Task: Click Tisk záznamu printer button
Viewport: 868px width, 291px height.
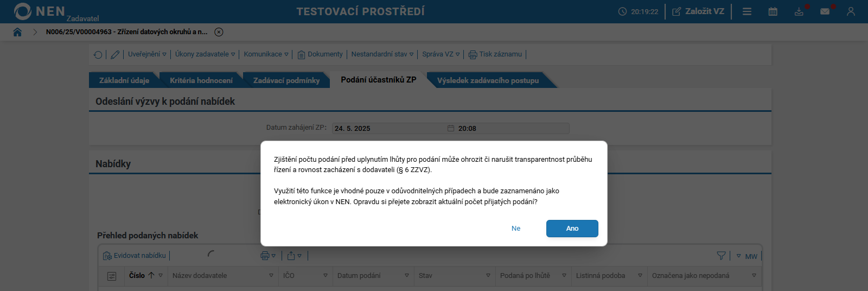Action: click(495, 54)
